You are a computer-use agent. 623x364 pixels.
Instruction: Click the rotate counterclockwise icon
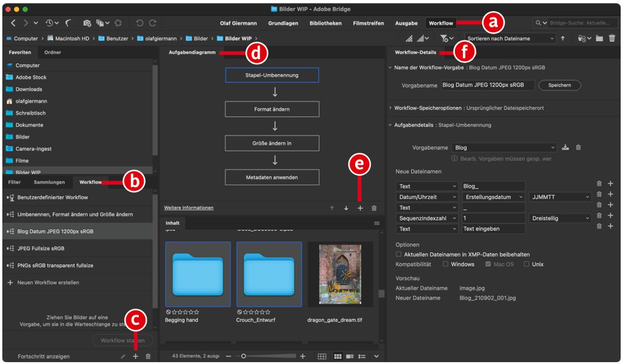[139, 23]
